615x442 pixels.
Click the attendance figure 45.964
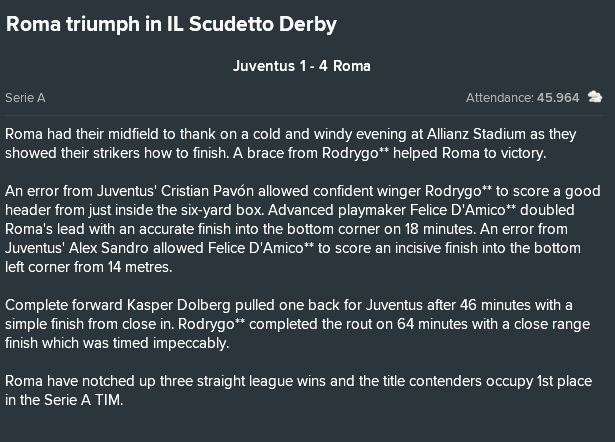[558, 98]
